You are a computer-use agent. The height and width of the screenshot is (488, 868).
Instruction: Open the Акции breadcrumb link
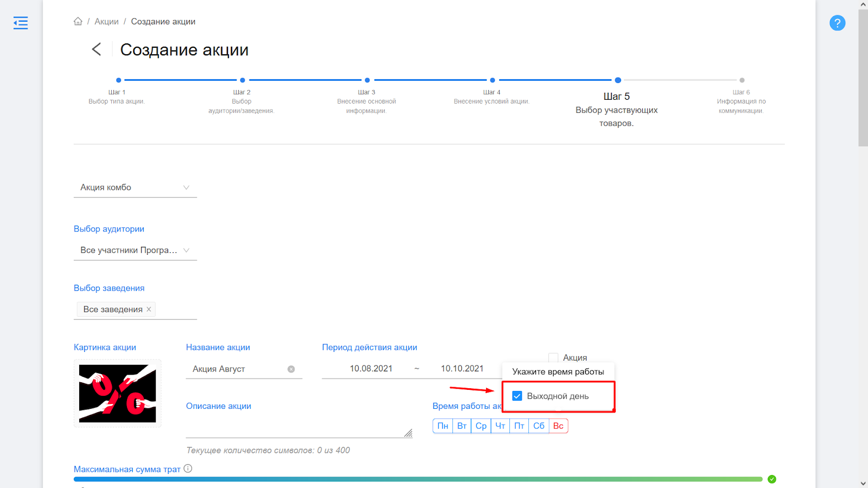pos(106,22)
